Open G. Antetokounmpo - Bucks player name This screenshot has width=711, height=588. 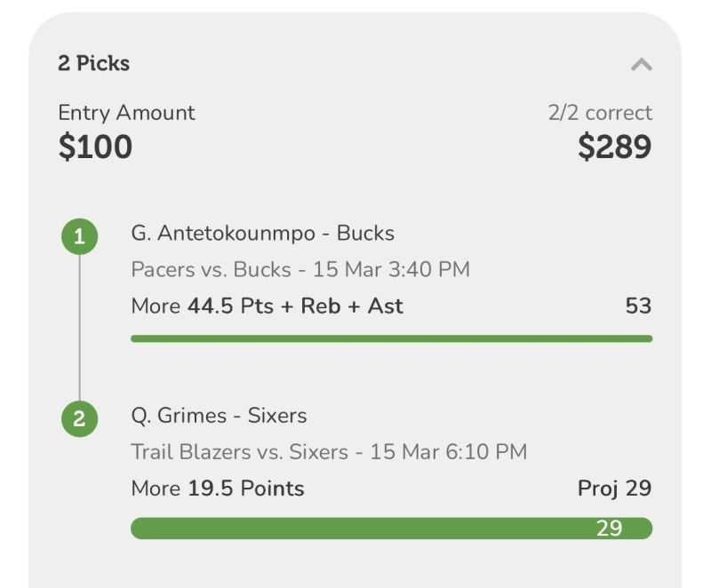(262, 234)
